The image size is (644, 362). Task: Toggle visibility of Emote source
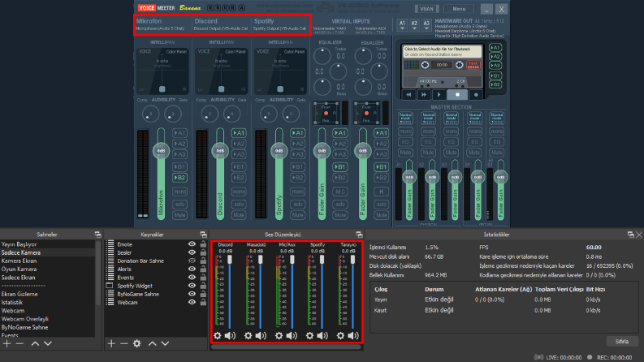click(192, 243)
